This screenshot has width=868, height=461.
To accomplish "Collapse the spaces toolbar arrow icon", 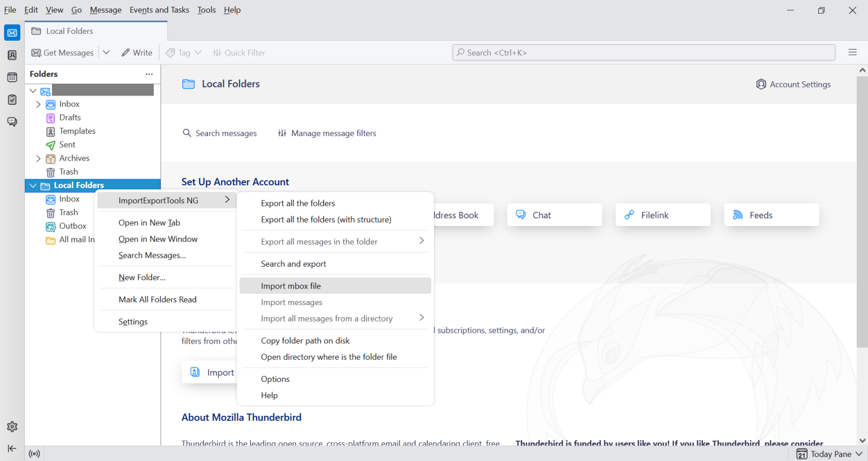I will (x=12, y=449).
